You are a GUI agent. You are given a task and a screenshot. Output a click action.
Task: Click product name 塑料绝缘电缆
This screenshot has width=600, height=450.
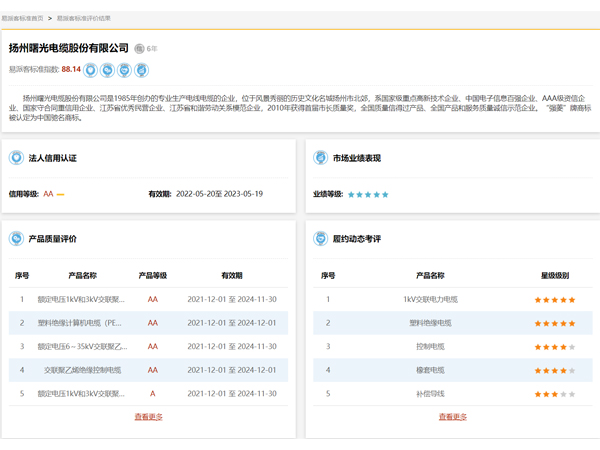click(x=430, y=323)
